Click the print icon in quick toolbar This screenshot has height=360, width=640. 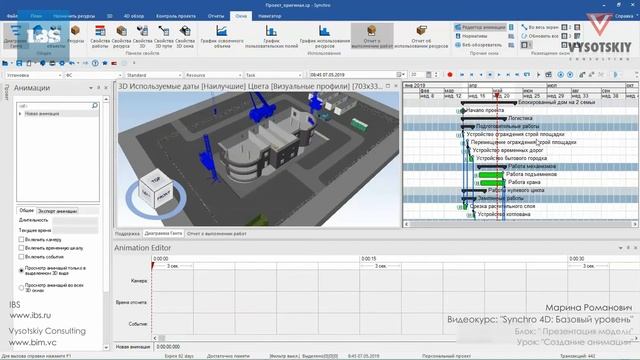click(x=52, y=63)
